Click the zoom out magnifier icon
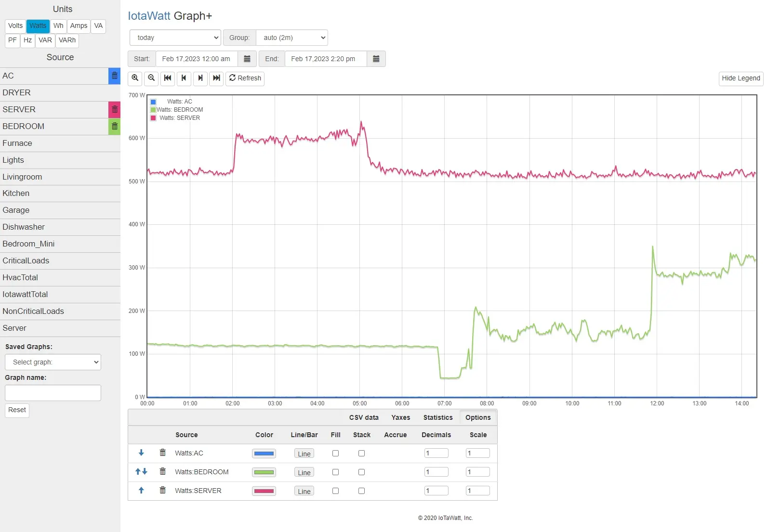767x532 pixels. tap(151, 78)
